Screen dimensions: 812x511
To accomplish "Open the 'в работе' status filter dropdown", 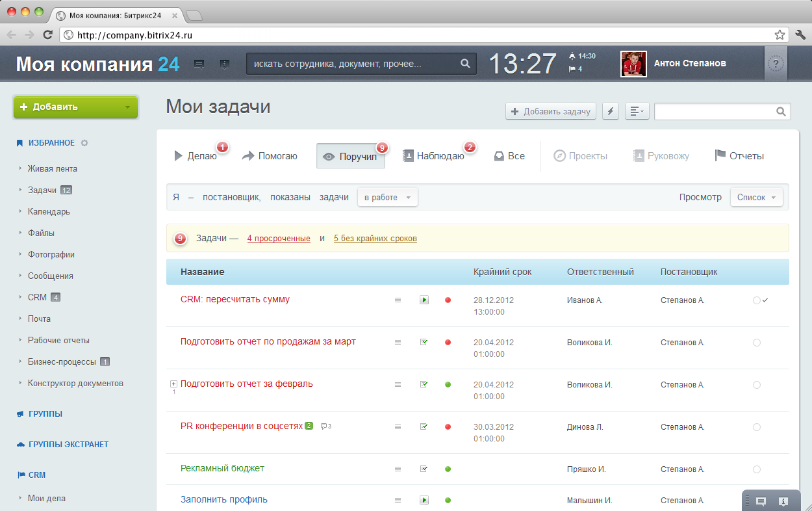I will 388,198.
